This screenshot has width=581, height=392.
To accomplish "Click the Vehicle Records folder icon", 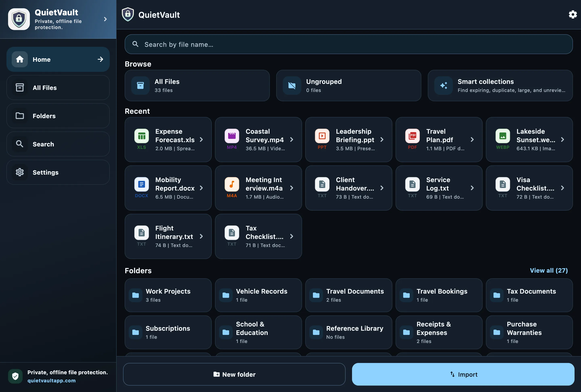I will pos(226,295).
